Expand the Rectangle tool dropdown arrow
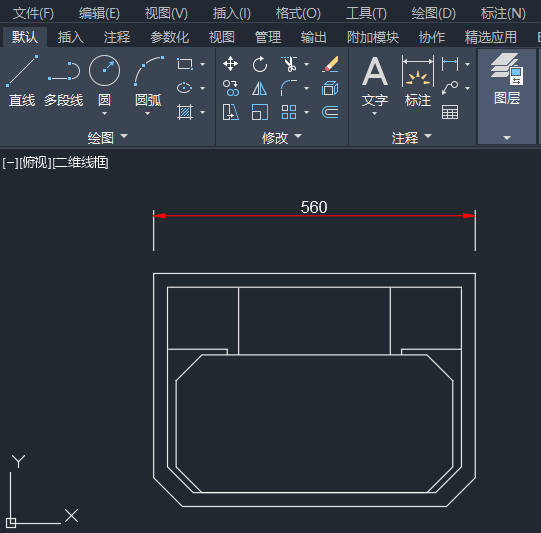Screen dimensions: 541x533 tap(203, 64)
